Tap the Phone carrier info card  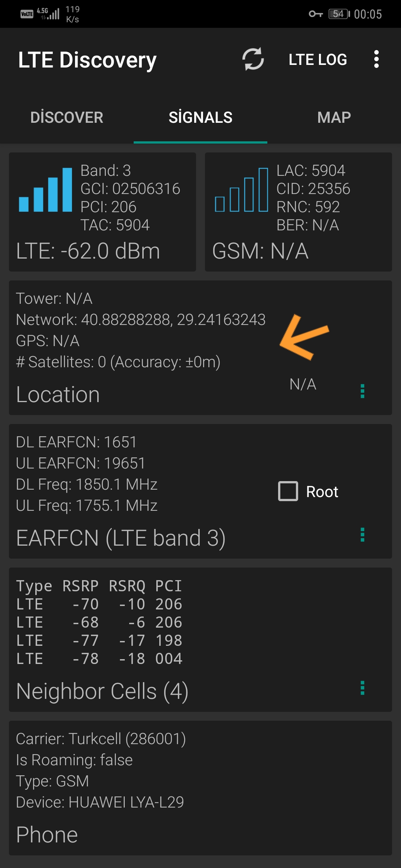[200, 788]
